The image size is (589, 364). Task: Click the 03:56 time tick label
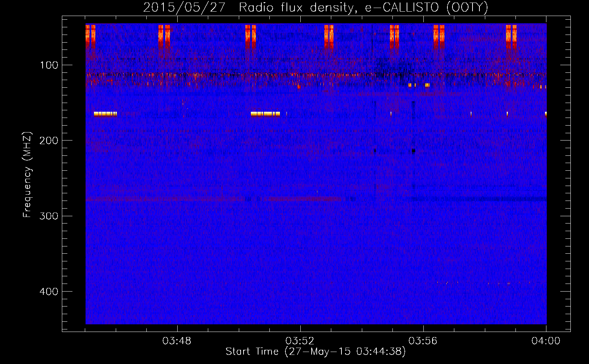[423, 341]
